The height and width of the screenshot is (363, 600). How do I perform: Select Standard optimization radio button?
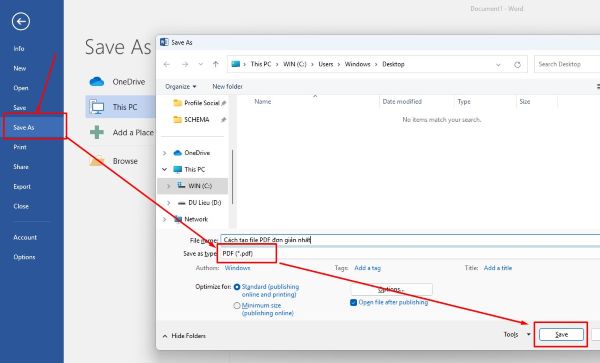click(237, 287)
